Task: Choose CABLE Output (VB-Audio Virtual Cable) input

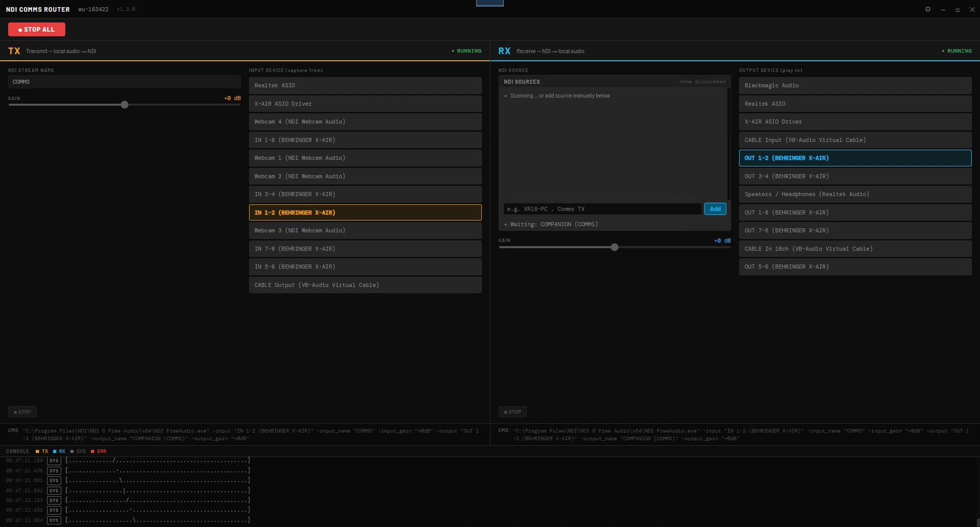Action: tap(365, 285)
